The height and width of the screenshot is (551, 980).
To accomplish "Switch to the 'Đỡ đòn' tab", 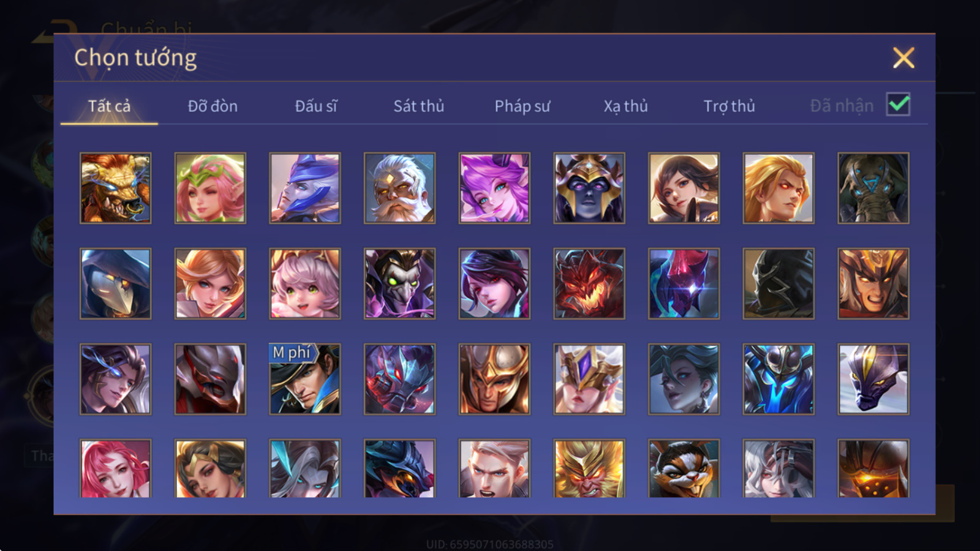I will (x=213, y=106).
